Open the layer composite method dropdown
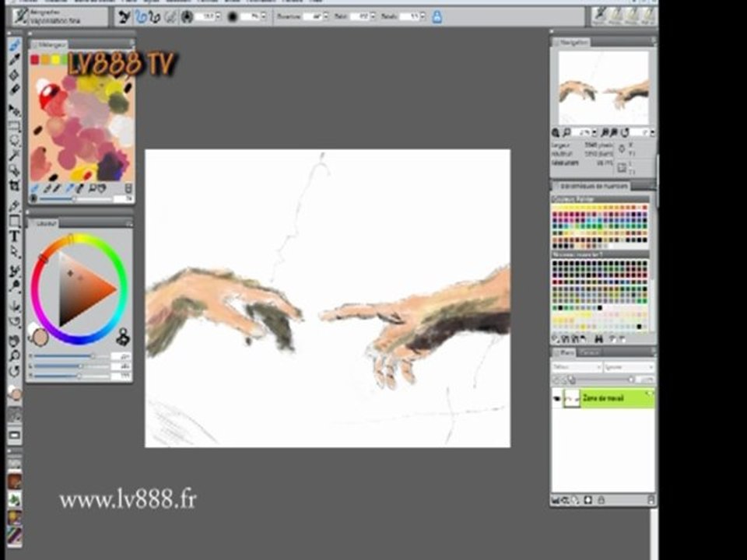This screenshot has height=560, width=747. [577, 367]
